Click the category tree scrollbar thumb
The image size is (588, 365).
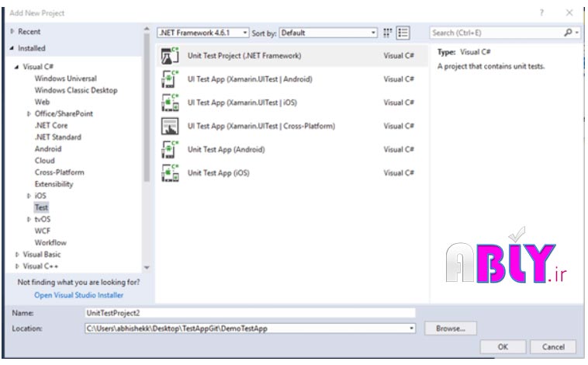pyautogui.click(x=147, y=107)
